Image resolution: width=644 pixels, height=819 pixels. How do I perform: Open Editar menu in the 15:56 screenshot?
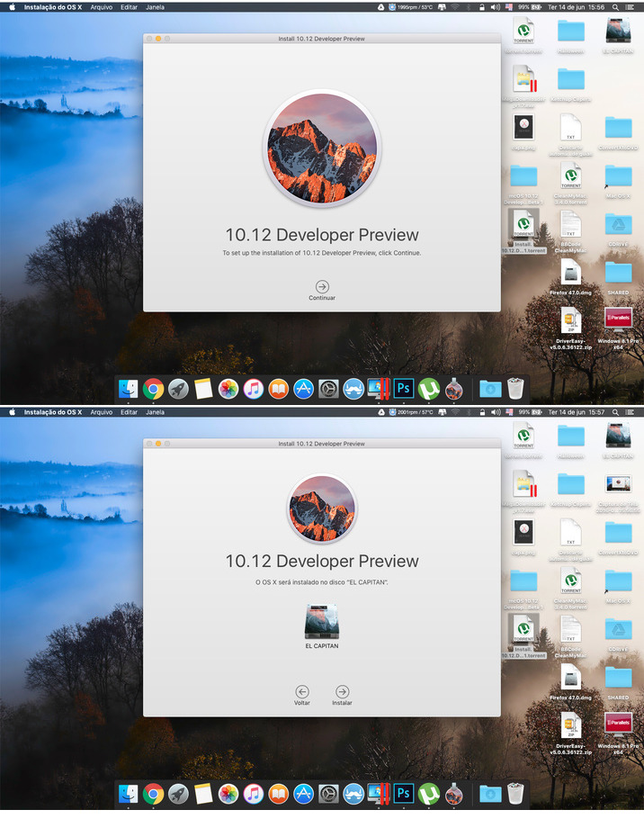[x=129, y=7]
